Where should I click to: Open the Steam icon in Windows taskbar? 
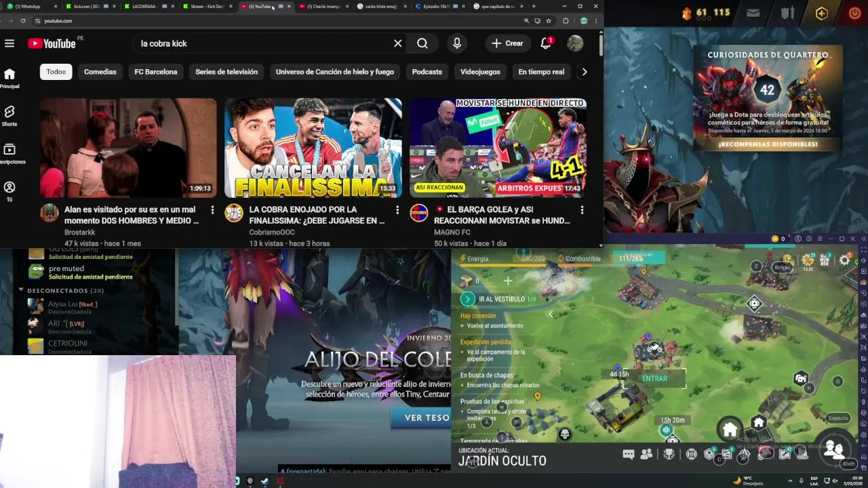(264, 481)
